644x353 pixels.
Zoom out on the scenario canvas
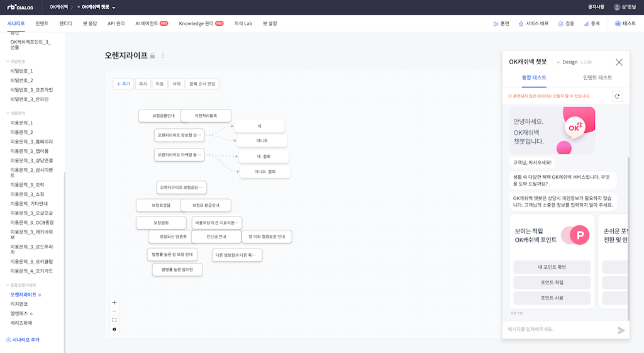114,311
